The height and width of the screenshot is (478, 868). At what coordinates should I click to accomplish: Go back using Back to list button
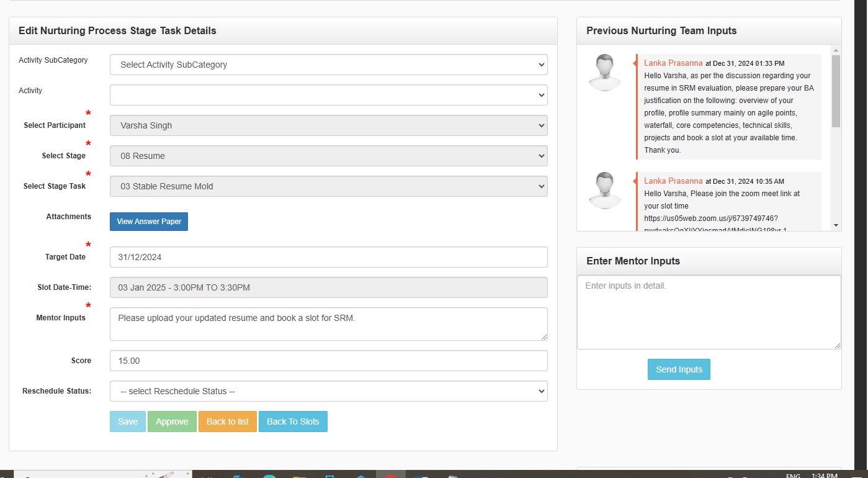point(227,422)
